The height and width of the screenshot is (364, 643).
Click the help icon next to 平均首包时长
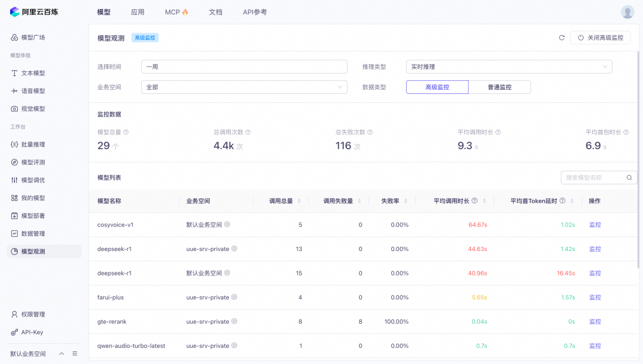626,132
